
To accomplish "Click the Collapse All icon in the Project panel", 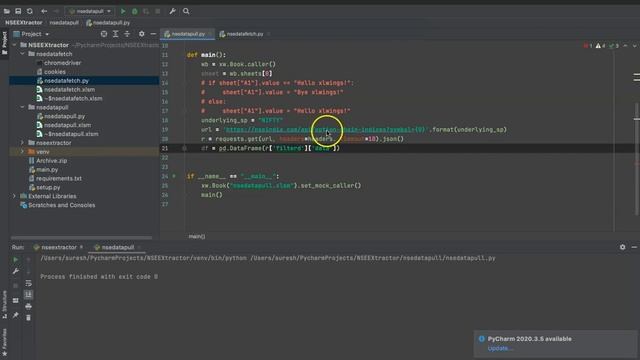I will pos(127,34).
